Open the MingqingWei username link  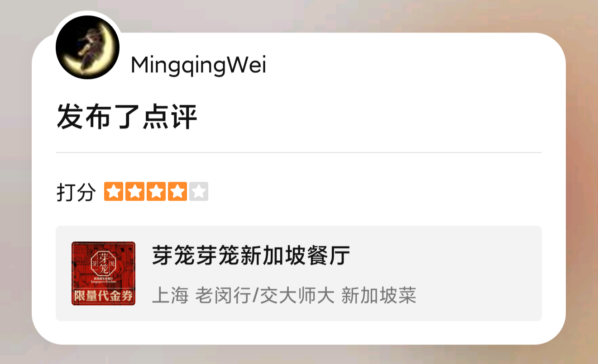(198, 66)
